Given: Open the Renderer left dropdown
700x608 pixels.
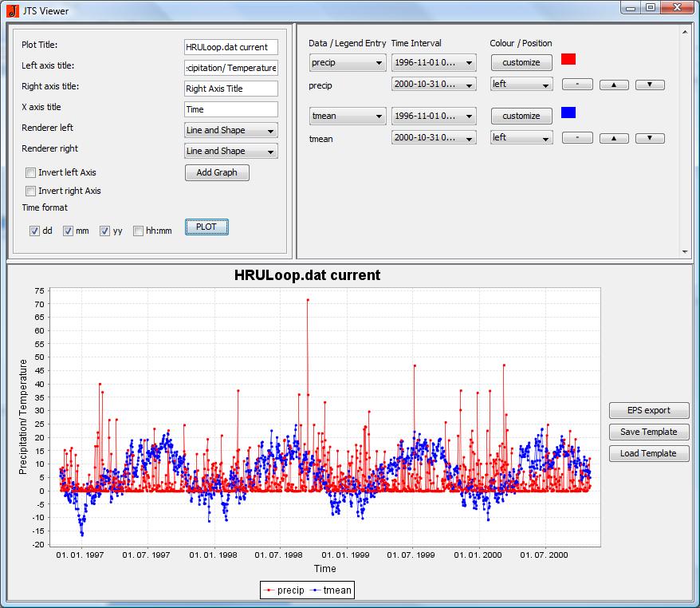Looking at the screenshot, I should pos(231,130).
